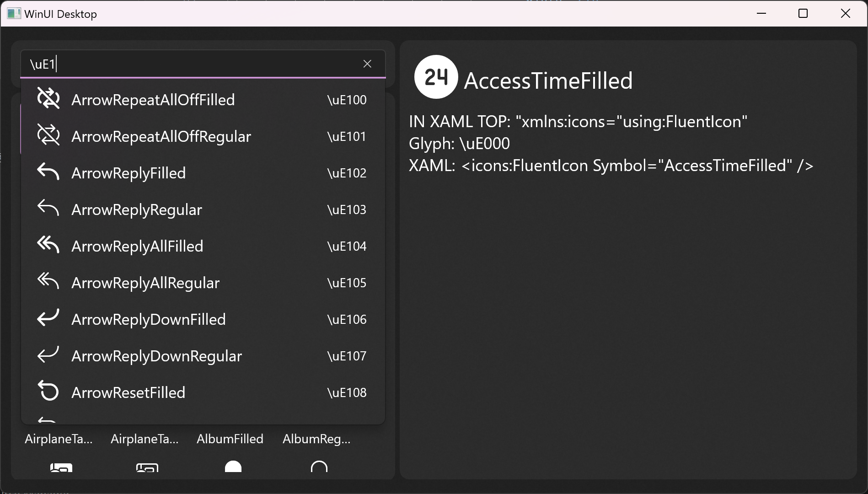Clear the search with the X button
Image resolution: width=868 pixels, height=494 pixels.
367,64
